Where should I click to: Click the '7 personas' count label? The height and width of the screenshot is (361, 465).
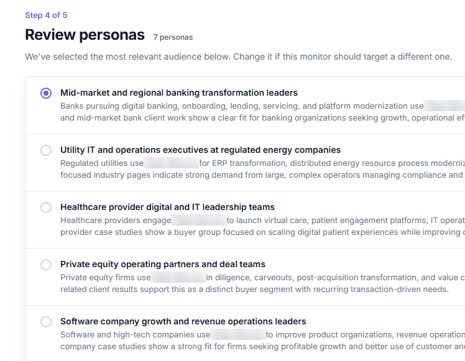(x=173, y=37)
